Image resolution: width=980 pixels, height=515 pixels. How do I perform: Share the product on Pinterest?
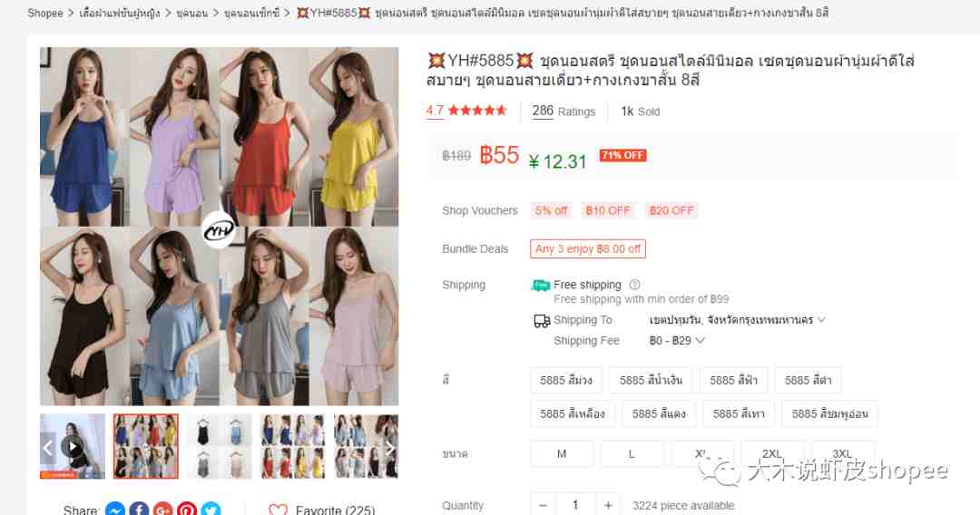pos(186,510)
